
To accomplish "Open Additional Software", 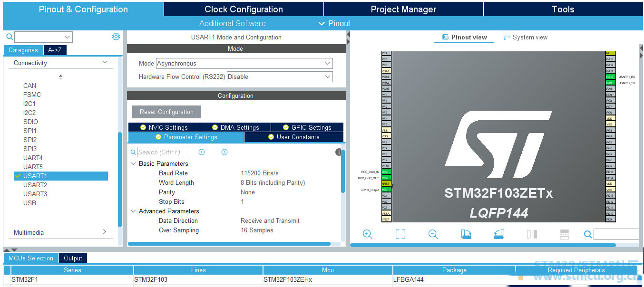I will point(232,23).
